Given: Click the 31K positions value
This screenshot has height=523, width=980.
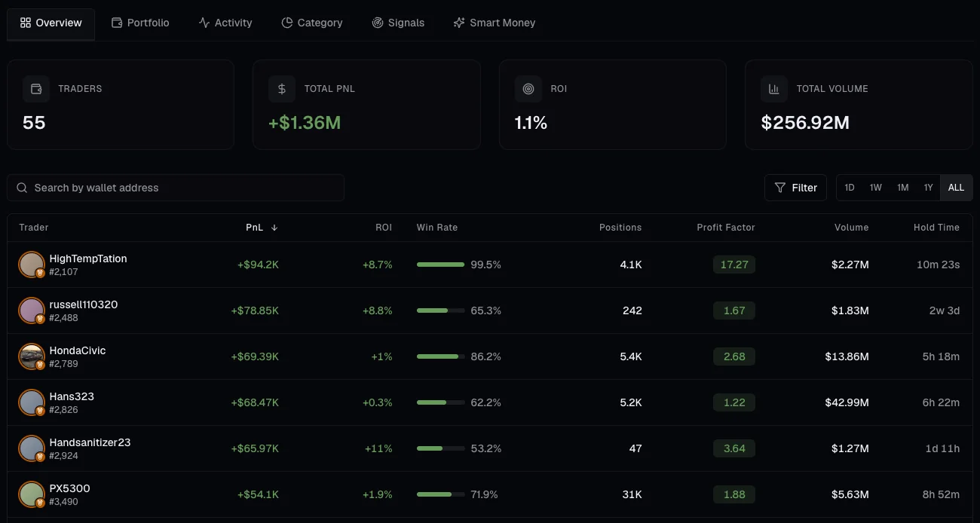Looking at the screenshot, I should tap(632, 494).
